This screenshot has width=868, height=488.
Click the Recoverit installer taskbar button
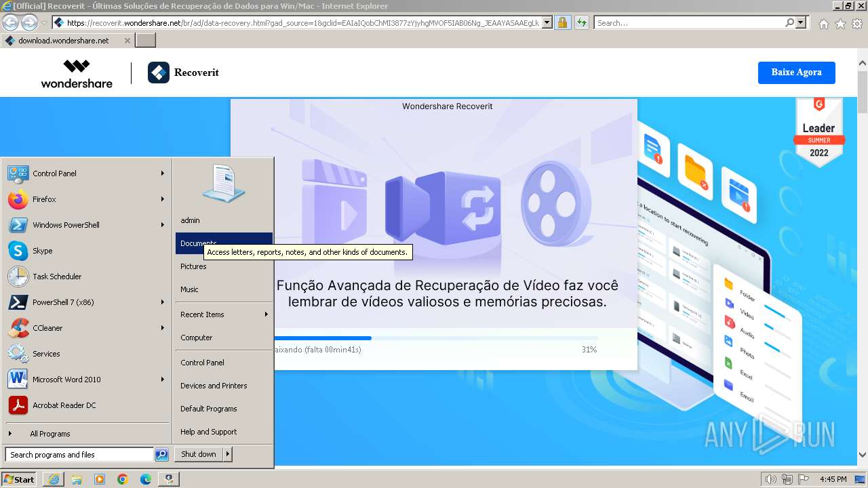pos(169,479)
